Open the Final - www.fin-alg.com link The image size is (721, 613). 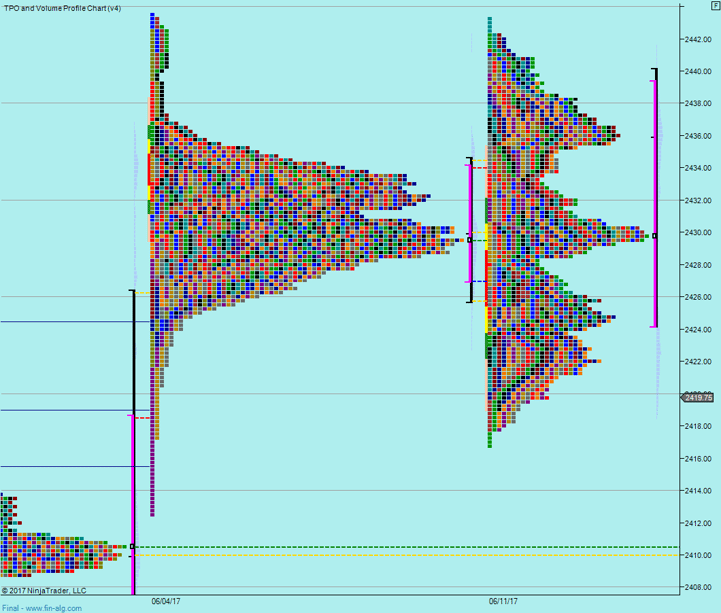pyautogui.click(x=41, y=607)
